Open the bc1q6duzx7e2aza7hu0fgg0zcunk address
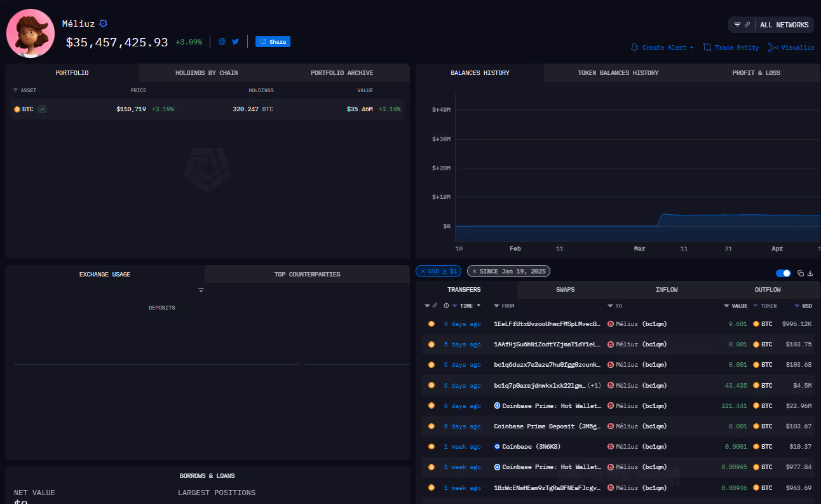This screenshot has width=821, height=504. point(547,365)
